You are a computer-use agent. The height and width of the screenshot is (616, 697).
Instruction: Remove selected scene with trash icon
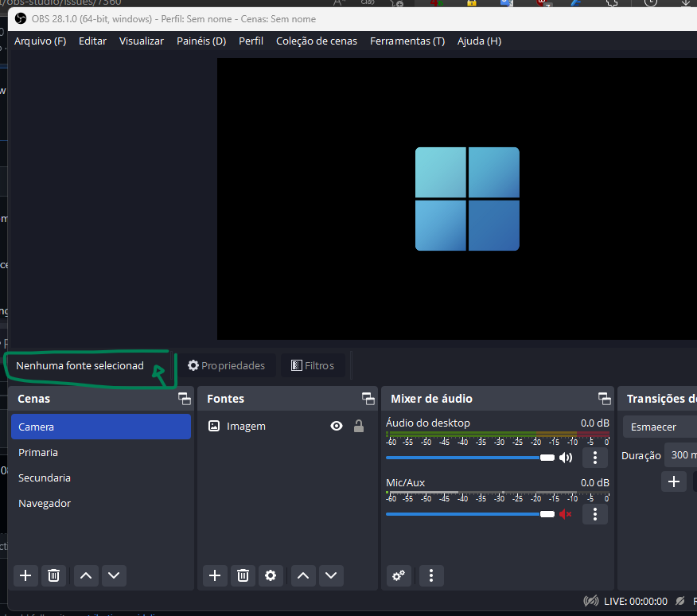(x=54, y=575)
